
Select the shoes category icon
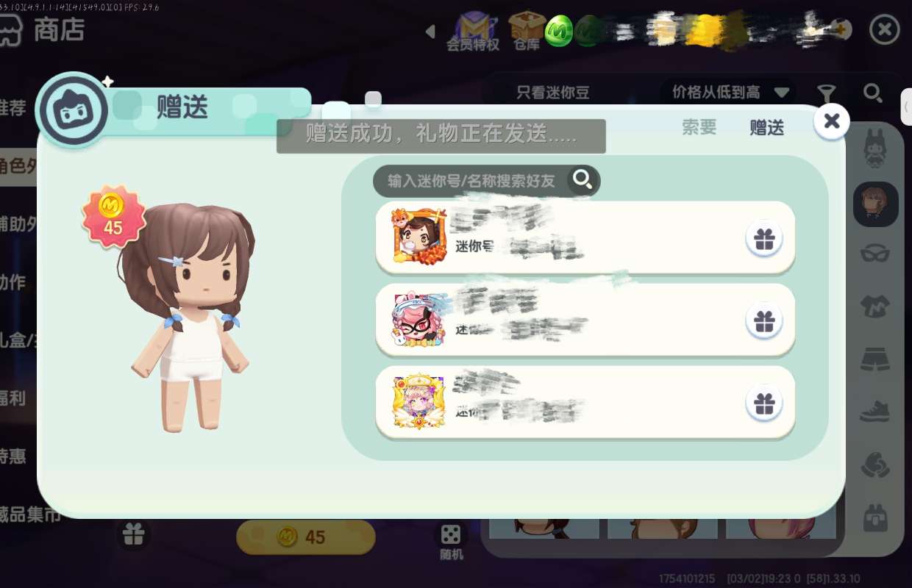(x=875, y=412)
